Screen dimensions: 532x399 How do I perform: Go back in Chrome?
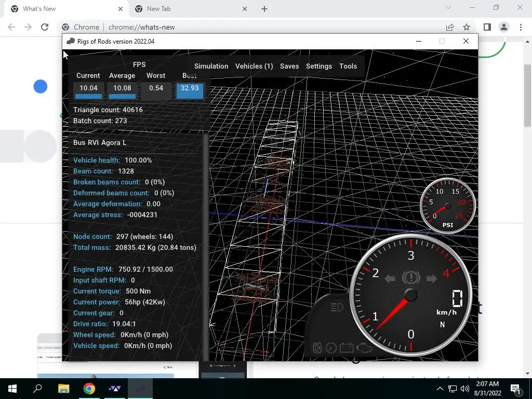tap(11, 27)
